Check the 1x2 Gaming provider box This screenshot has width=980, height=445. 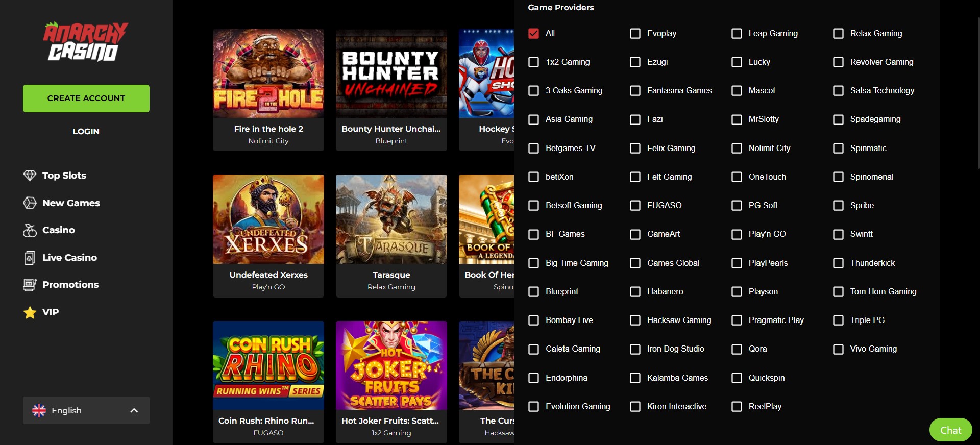(534, 62)
